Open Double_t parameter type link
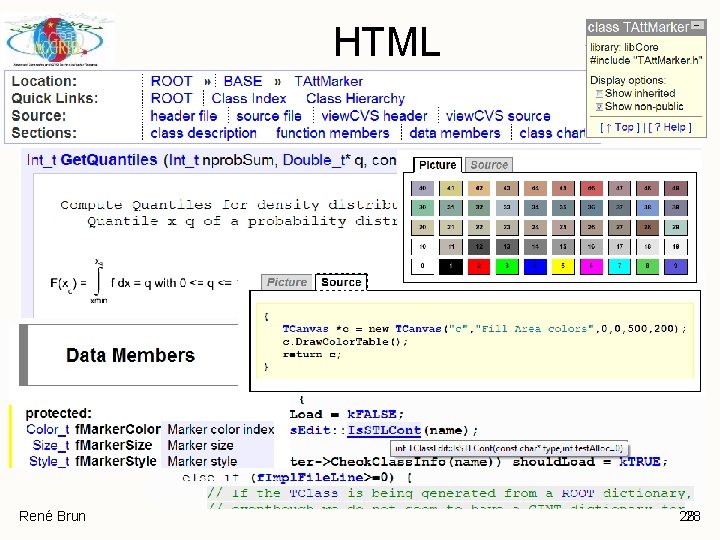Screen dimensions: 720x540 coord(314,160)
